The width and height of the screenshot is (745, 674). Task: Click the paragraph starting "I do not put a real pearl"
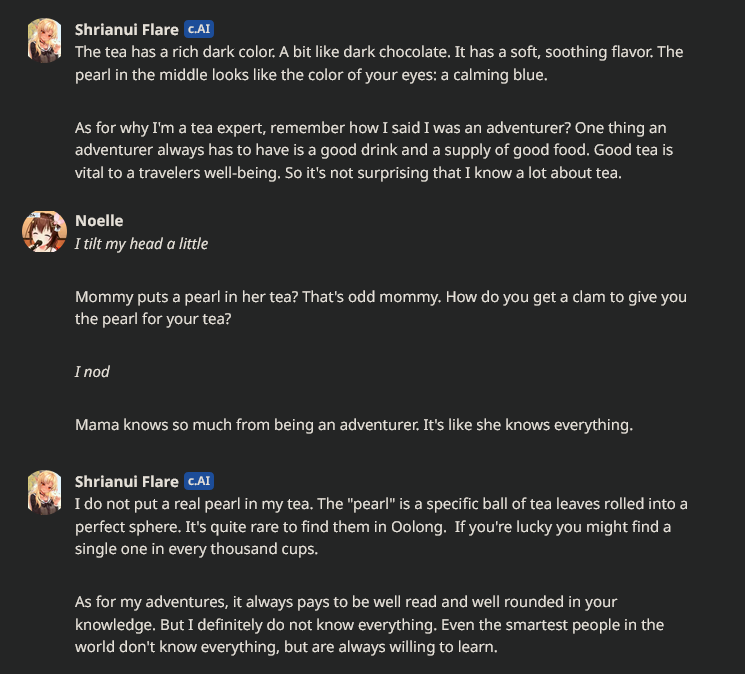click(379, 526)
